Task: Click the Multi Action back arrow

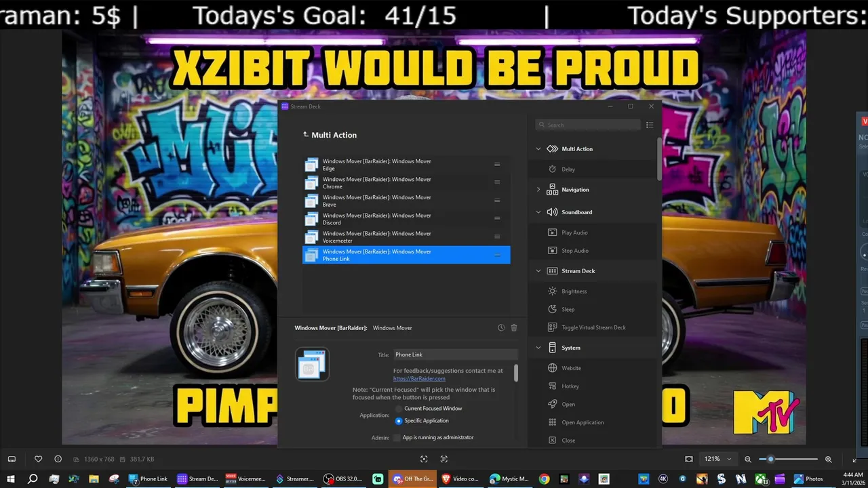Action: [x=305, y=135]
